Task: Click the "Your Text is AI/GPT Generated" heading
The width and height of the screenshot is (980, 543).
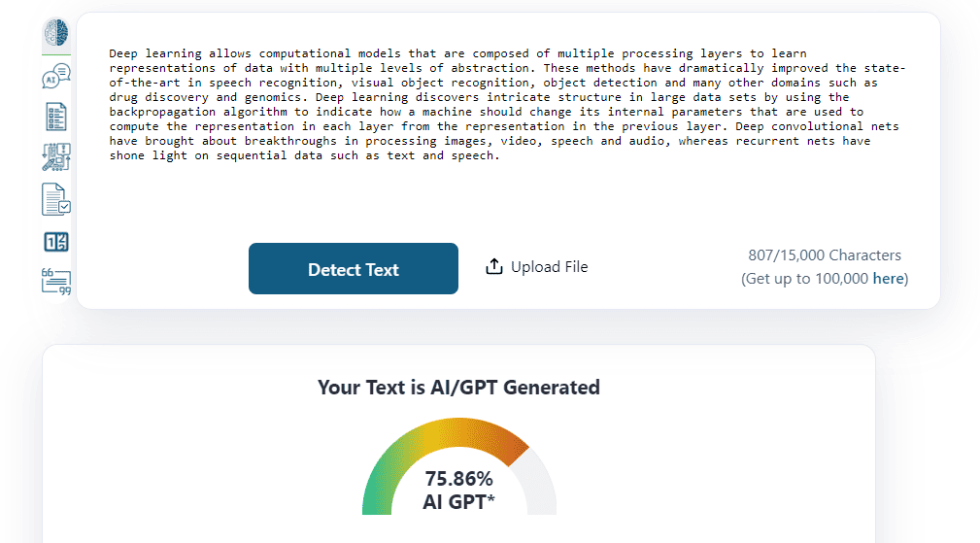Action: (x=458, y=388)
